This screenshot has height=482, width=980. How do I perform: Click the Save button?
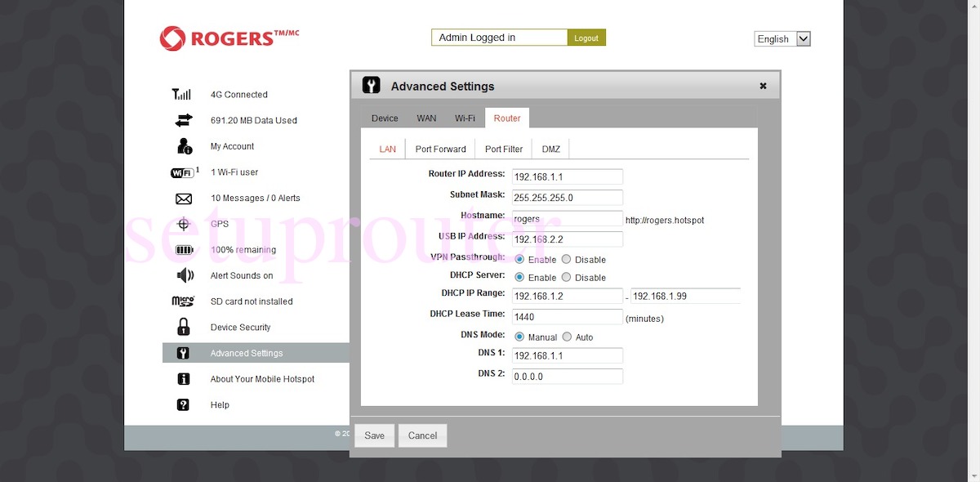pyautogui.click(x=375, y=435)
